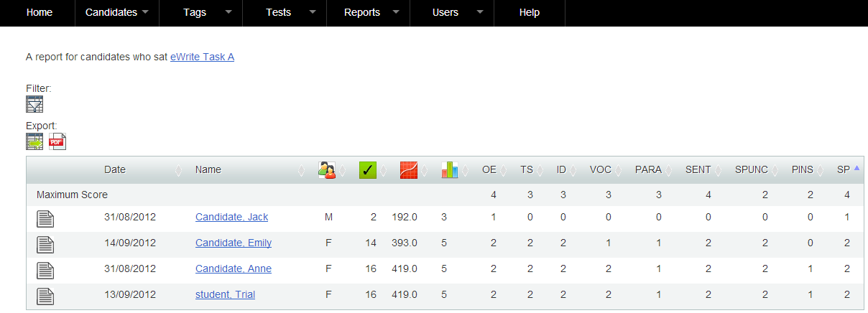Expand the Candidates menu dropdown
This screenshot has width=868, height=313.
pos(117,12)
